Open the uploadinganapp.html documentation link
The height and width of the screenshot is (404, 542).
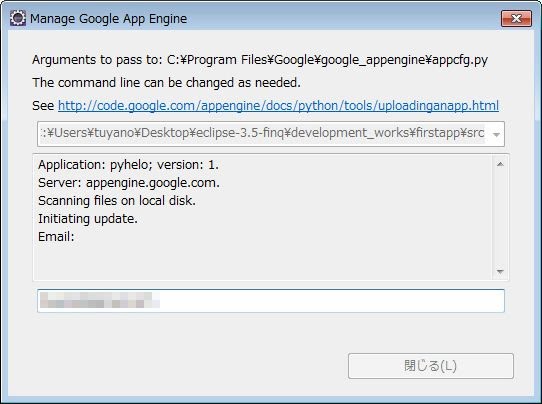click(278, 105)
